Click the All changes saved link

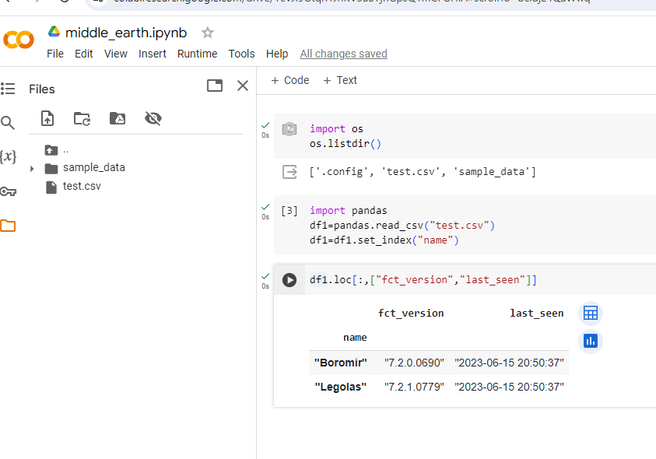(343, 54)
